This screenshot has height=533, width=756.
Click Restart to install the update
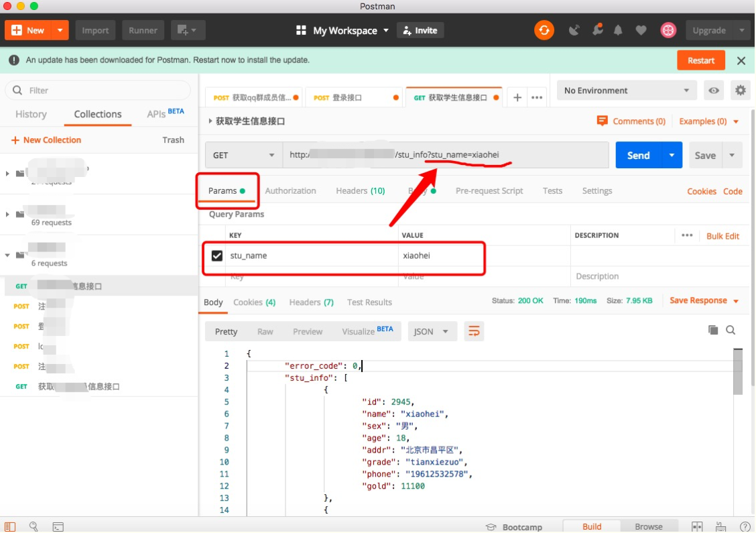[x=700, y=60]
